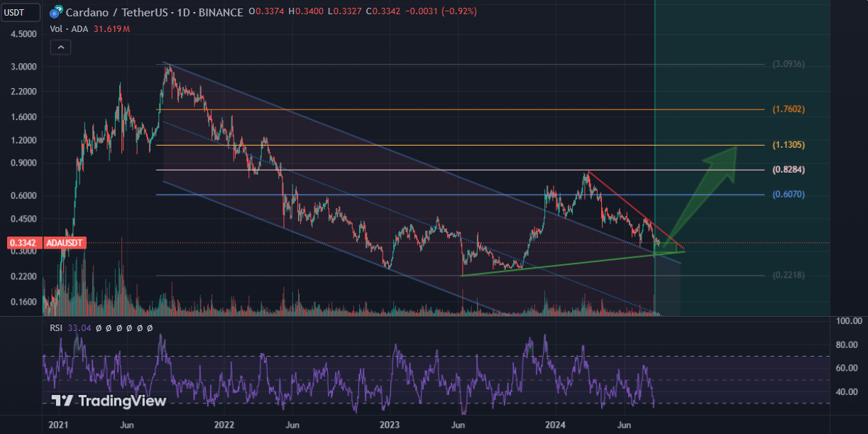This screenshot has height=434, width=868.
Task: Click the 2023 time axis label
Action: click(389, 425)
